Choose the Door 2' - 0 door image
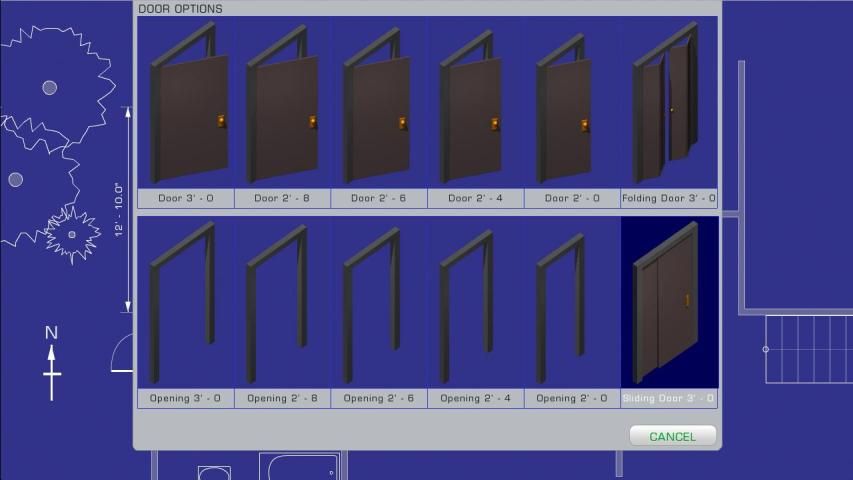853x480 pixels. point(571,103)
